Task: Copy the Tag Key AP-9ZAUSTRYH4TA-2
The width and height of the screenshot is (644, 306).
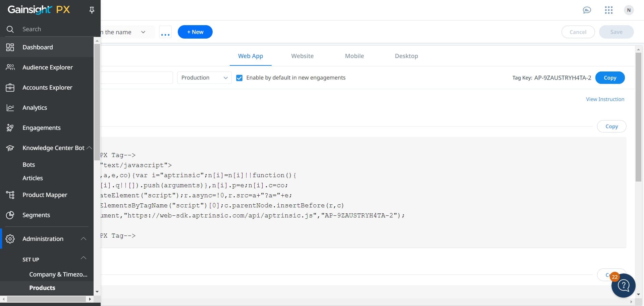Action: click(x=610, y=78)
